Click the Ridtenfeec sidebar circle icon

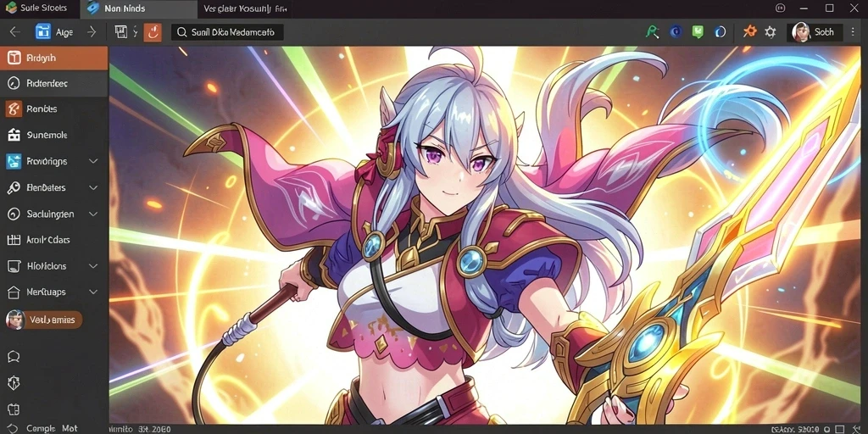pos(14,84)
